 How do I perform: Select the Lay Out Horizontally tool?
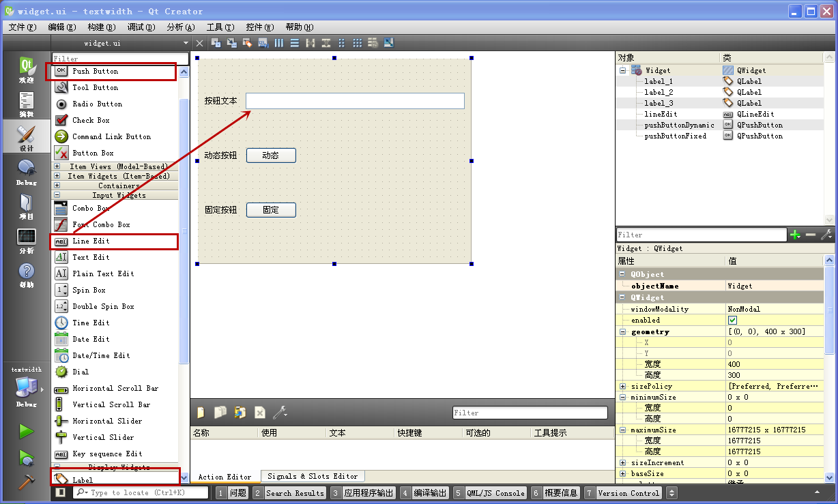pyautogui.click(x=278, y=42)
